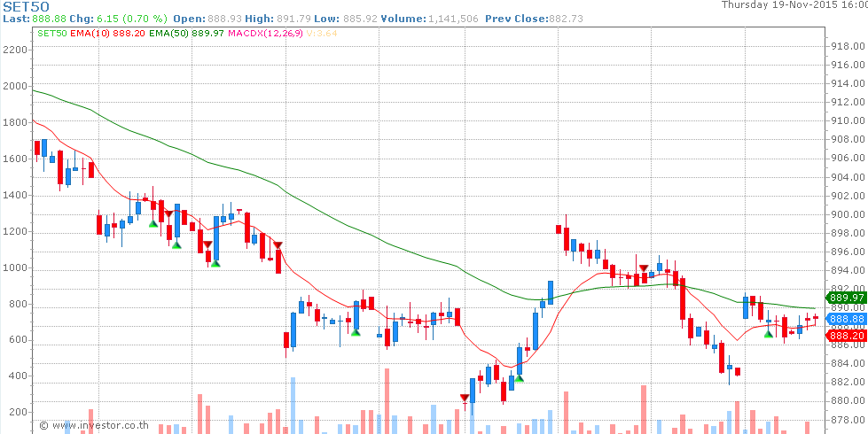
Task: Click the tallest red volume bar
Action: (387, 401)
